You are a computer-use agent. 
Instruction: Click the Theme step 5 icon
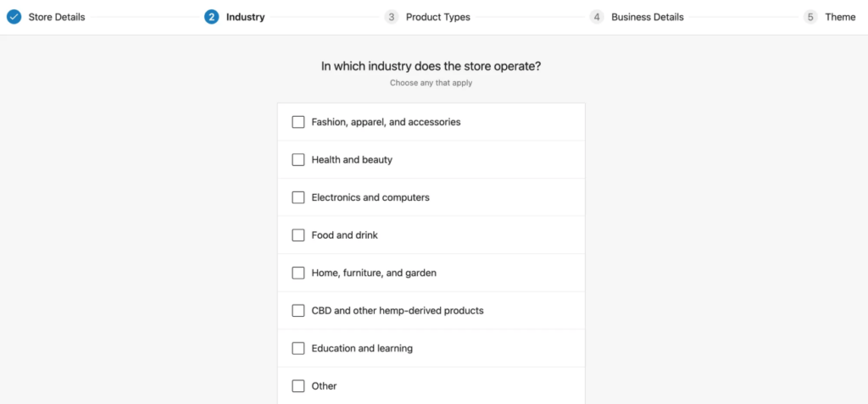(x=810, y=17)
